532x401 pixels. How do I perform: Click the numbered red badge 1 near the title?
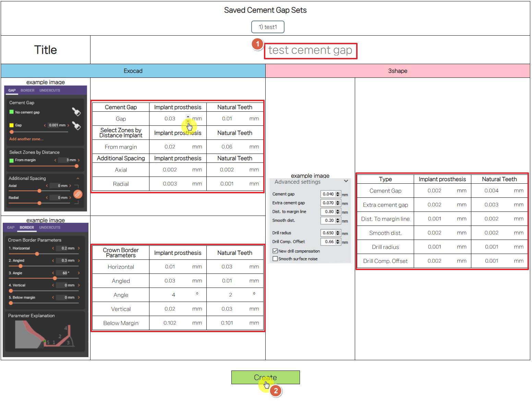click(x=257, y=44)
